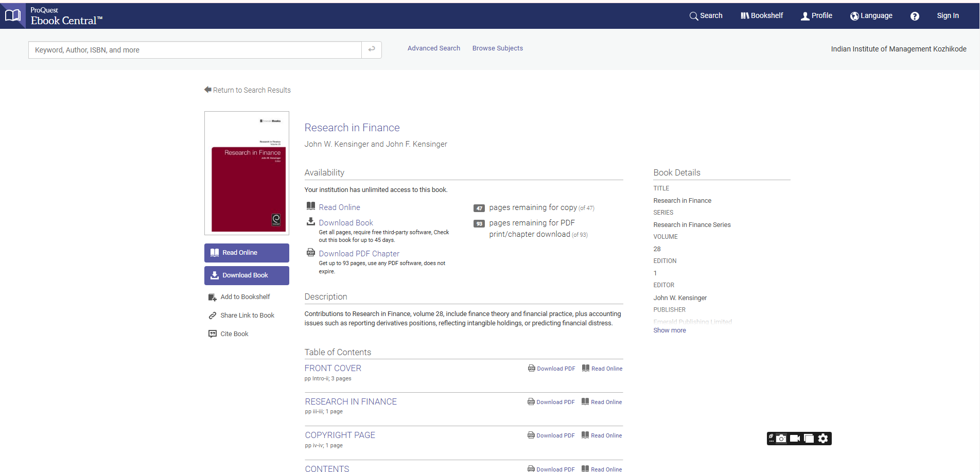This screenshot has width=980, height=472.
Task: Click the video record icon
Action: 795,439
